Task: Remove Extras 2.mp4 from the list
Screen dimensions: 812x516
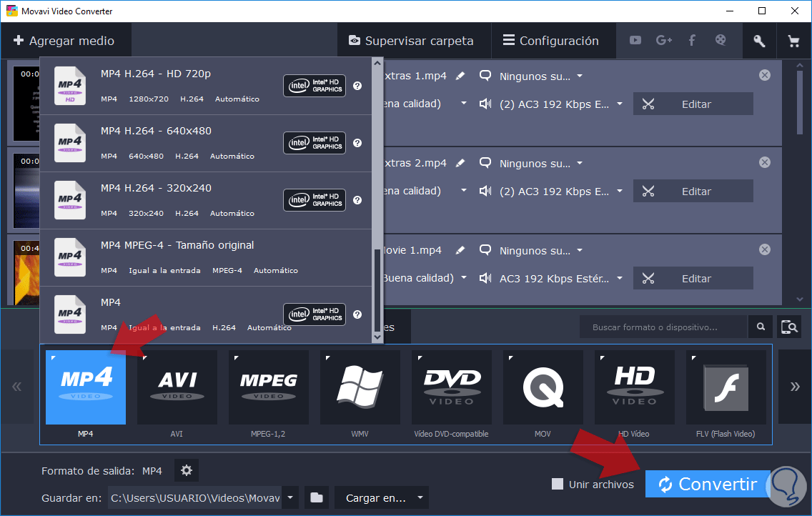Action: click(x=764, y=162)
